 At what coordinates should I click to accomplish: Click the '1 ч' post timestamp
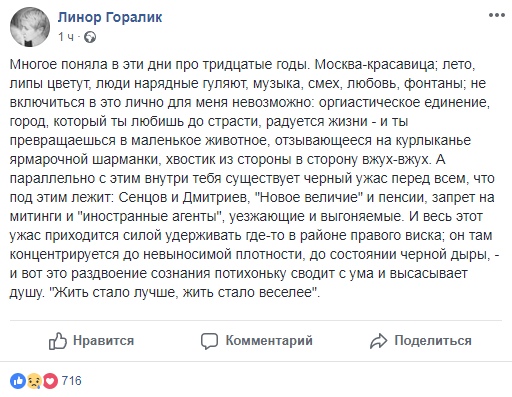point(66,37)
